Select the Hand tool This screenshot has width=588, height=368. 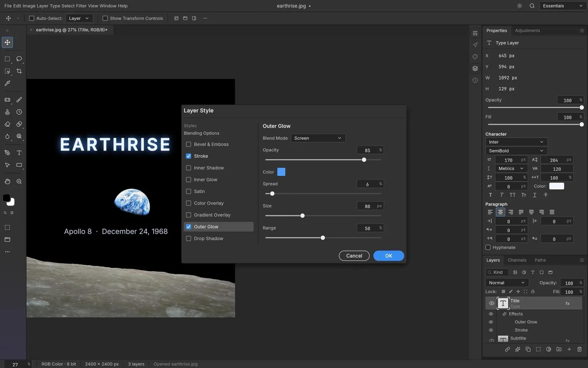click(x=7, y=181)
